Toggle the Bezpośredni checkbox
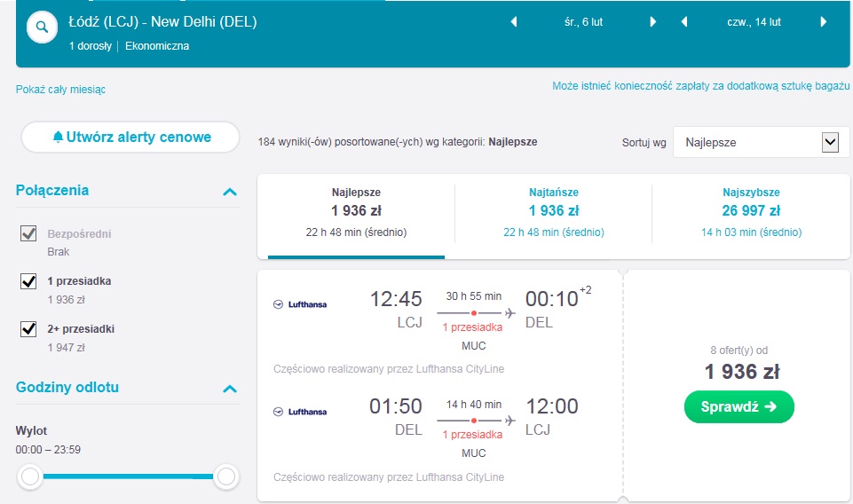 point(28,233)
